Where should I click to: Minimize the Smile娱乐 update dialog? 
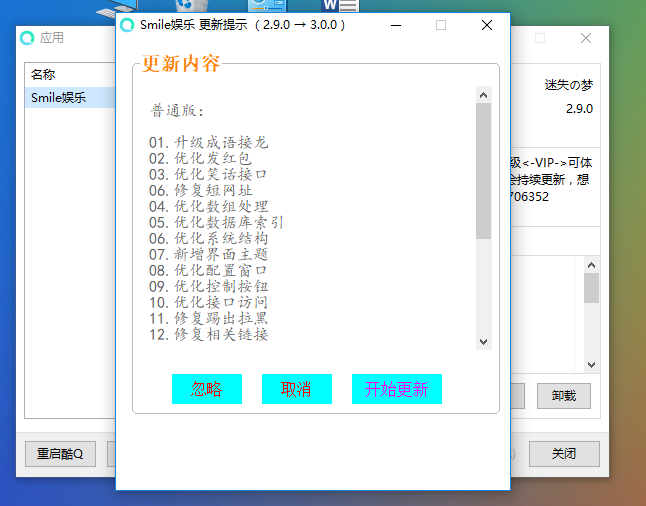point(395,25)
